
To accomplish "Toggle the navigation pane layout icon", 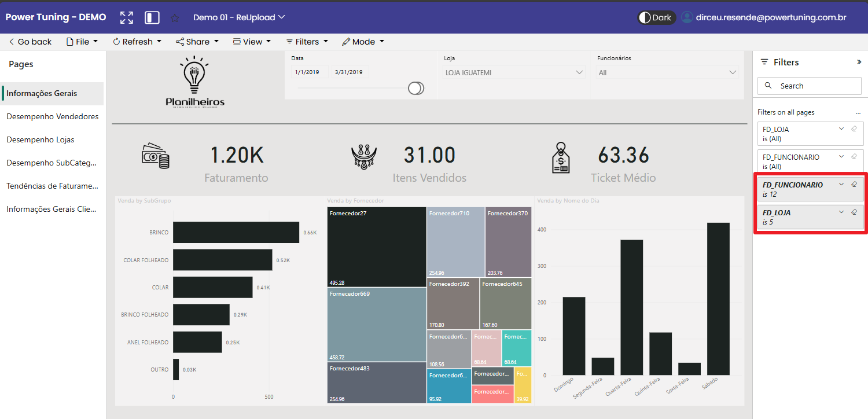I will [x=152, y=17].
